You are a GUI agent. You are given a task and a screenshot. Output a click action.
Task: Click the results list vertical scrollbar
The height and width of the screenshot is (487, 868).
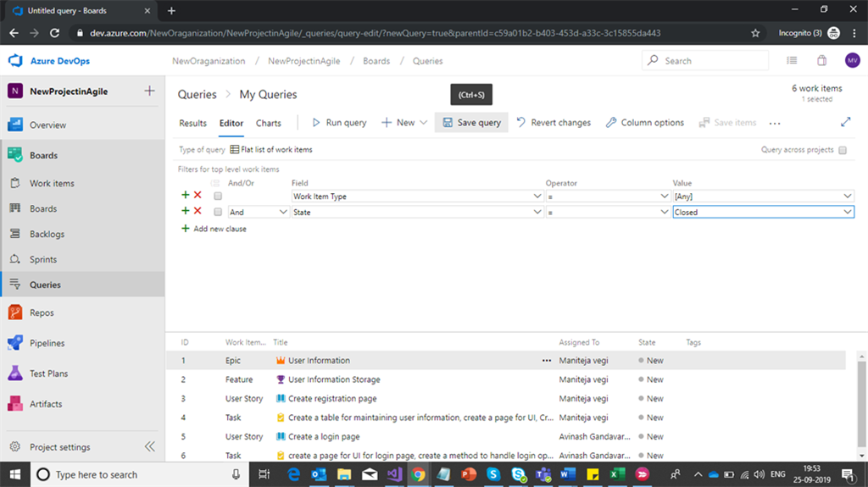861,402
